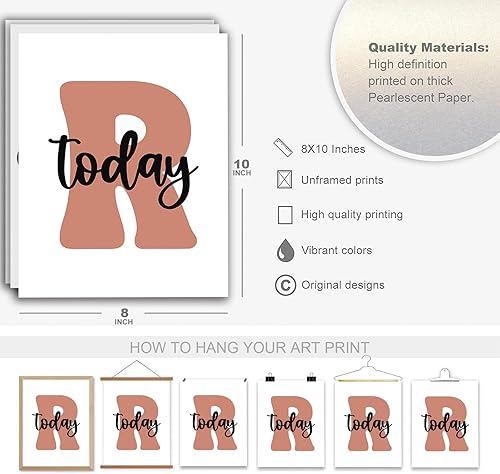The image size is (500, 474).
Task: Click the Vibrant colors text
Action: pos(337,250)
